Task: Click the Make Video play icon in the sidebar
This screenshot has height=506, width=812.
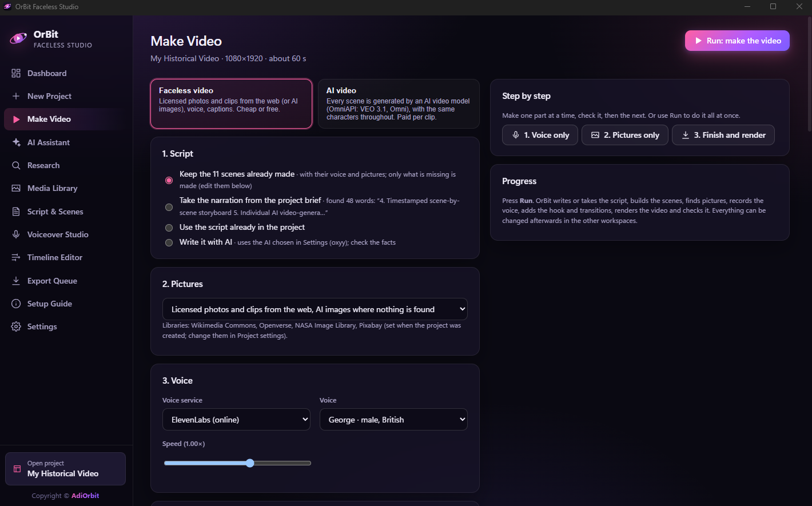Action: pyautogui.click(x=16, y=119)
